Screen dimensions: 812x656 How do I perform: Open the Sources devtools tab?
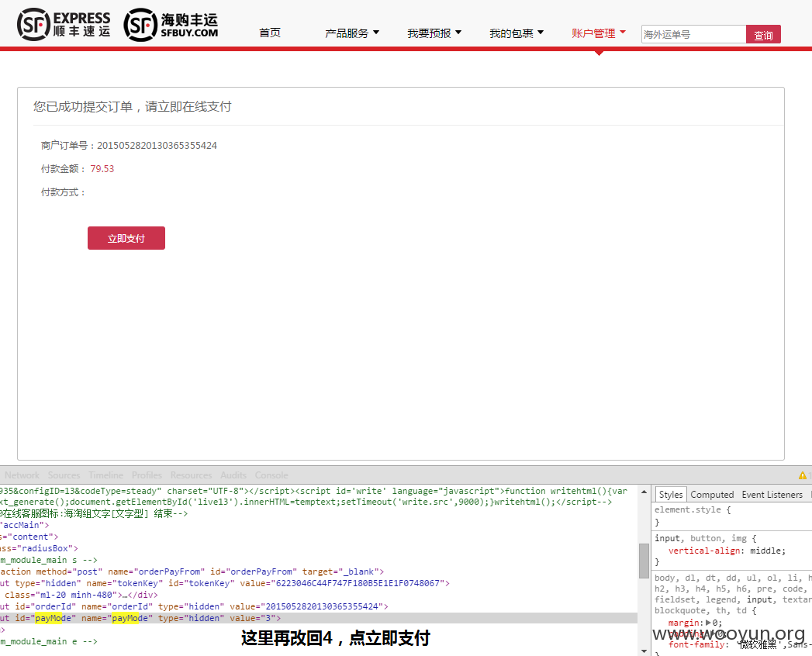pos(64,475)
